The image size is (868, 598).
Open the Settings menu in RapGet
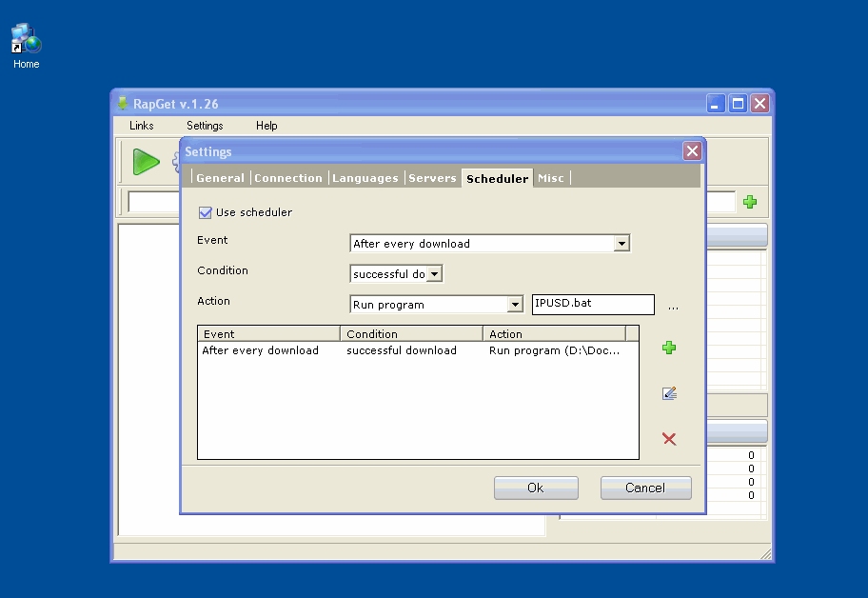click(205, 126)
